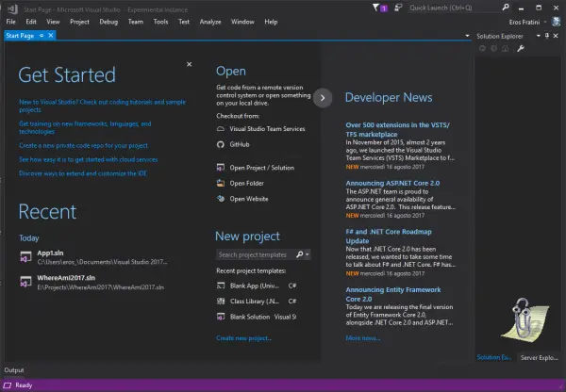Open the Team menu

tap(136, 22)
